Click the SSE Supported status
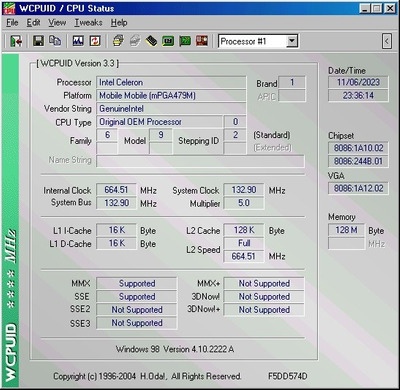400x390 pixels. [x=137, y=297]
